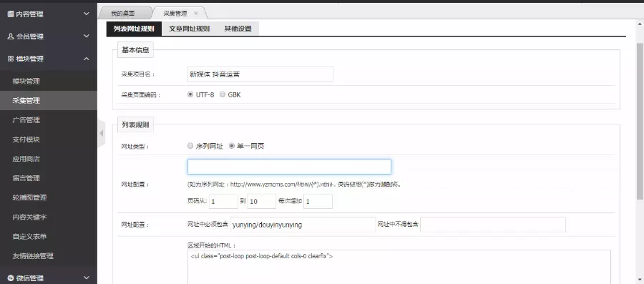
Task: Open 留言管理 in sidebar
Action: (x=49, y=178)
